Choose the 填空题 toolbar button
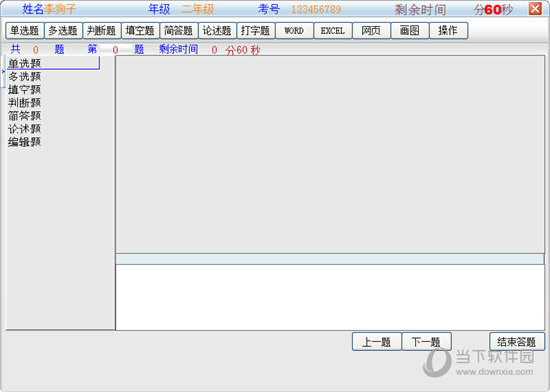Viewport: 550px width, 392px height. pyautogui.click(x=140, y=31)
